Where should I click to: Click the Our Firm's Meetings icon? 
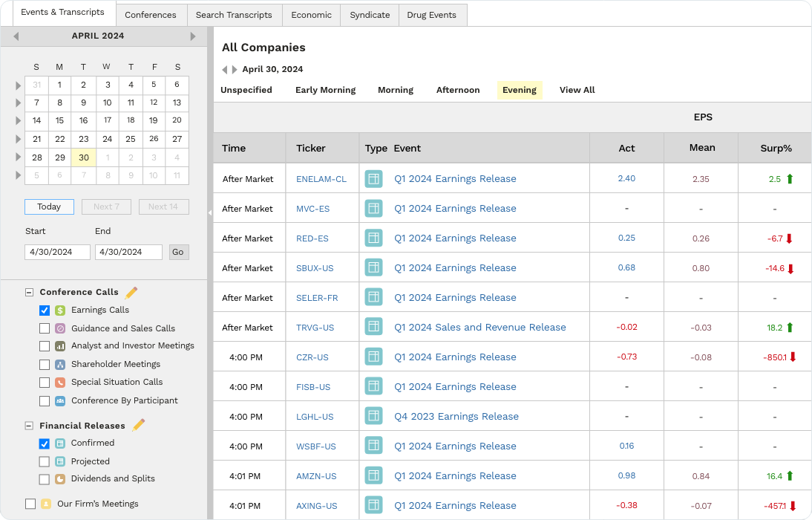click(x=46, y=504)
